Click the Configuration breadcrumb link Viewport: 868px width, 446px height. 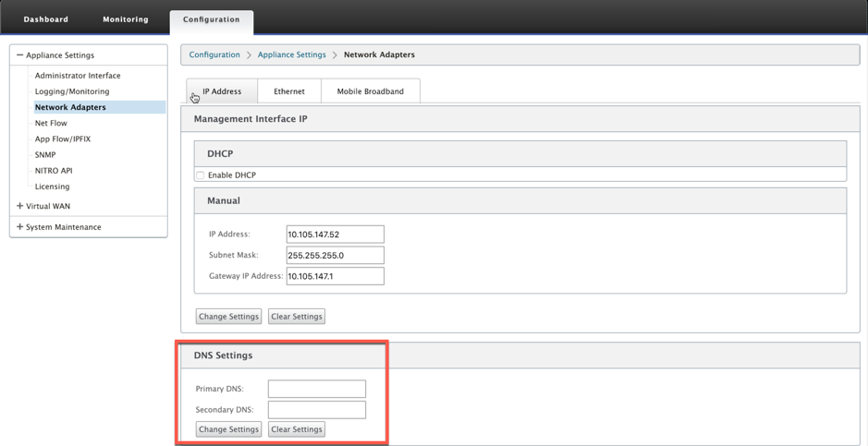pos(214,54)
